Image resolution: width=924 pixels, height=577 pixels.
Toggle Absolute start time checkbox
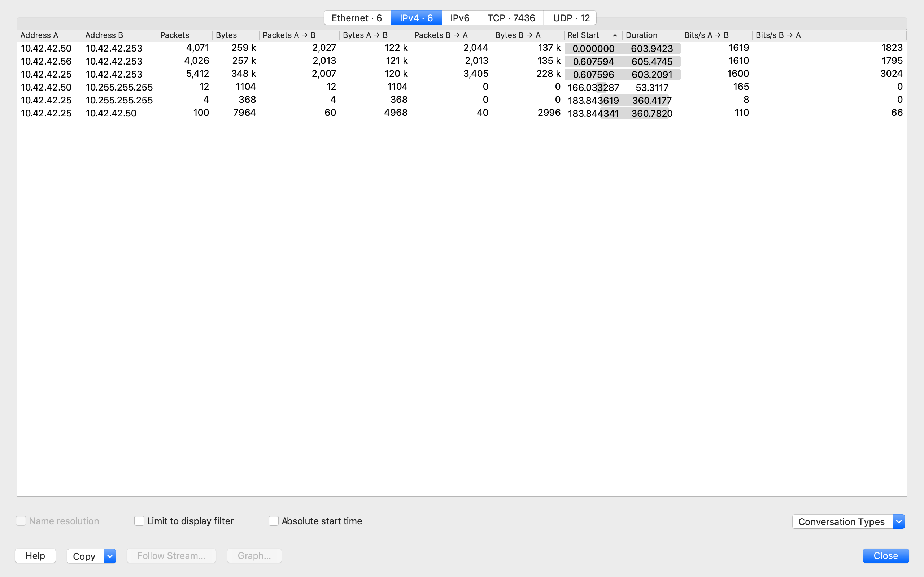point(273,521)
